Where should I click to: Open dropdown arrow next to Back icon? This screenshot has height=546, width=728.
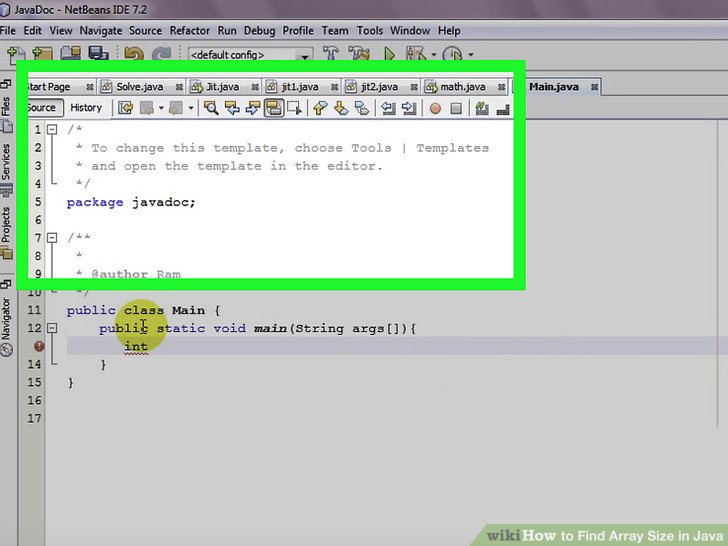coord(161,108)
